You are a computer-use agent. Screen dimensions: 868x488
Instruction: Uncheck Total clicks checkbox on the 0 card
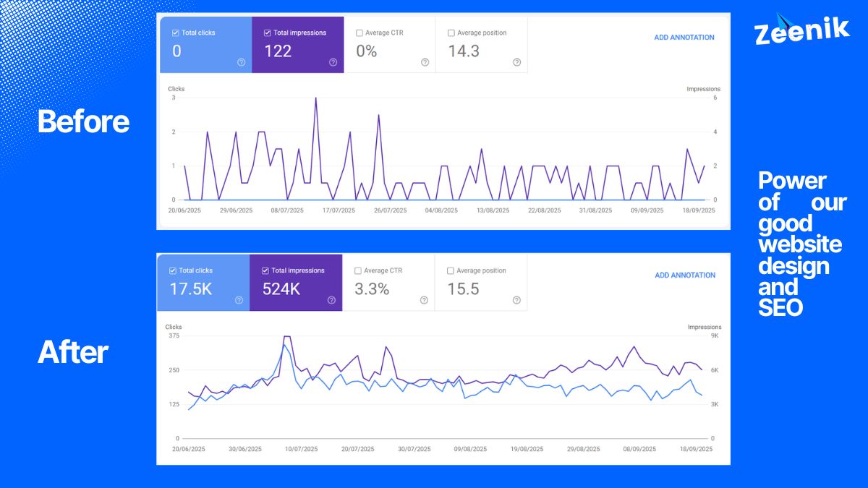176,33
